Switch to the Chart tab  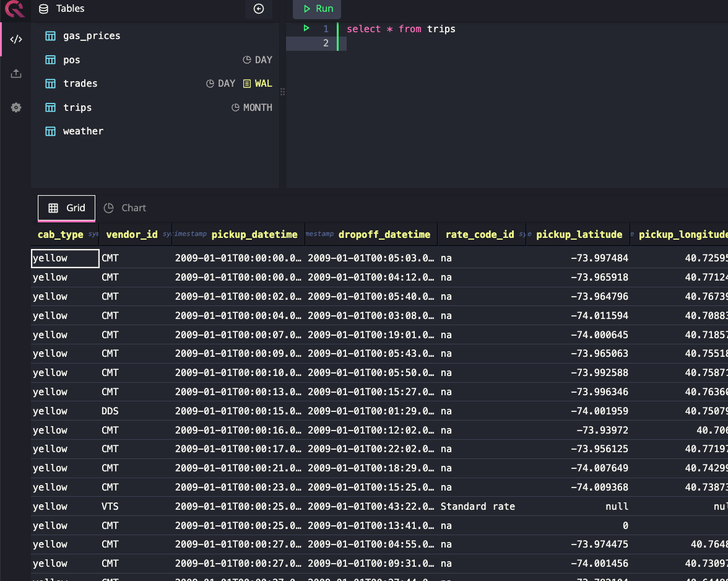click(125, 208)
